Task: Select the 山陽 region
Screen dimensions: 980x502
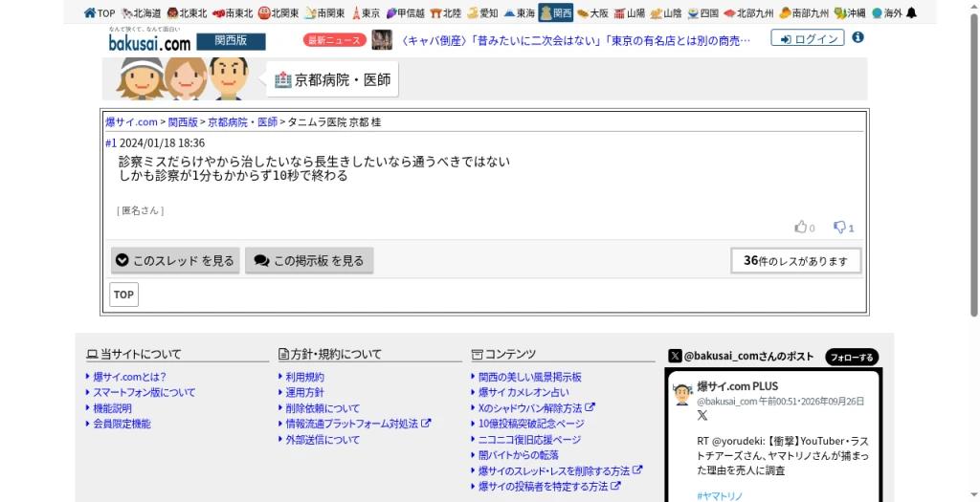Action: pyautogui.click(x=630, y=12)
